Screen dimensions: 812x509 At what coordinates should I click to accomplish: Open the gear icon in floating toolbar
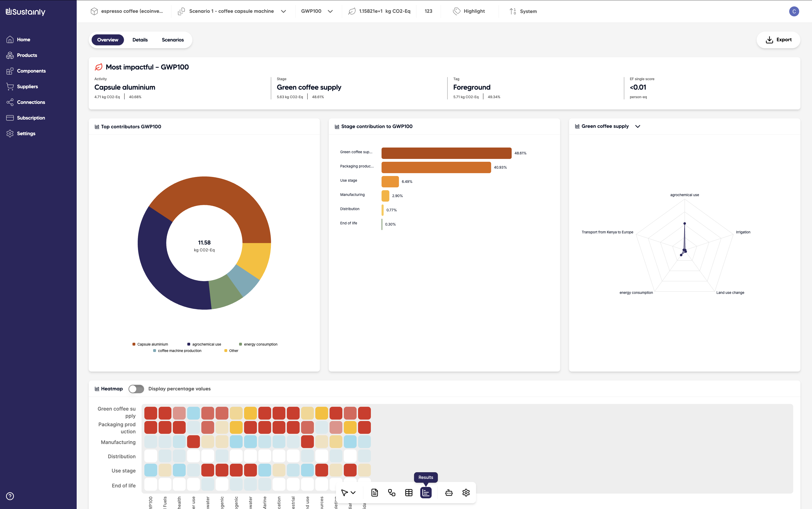click(466, 492)
